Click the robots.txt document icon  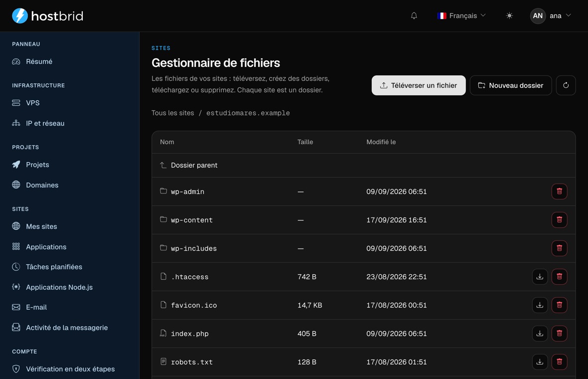163,362
